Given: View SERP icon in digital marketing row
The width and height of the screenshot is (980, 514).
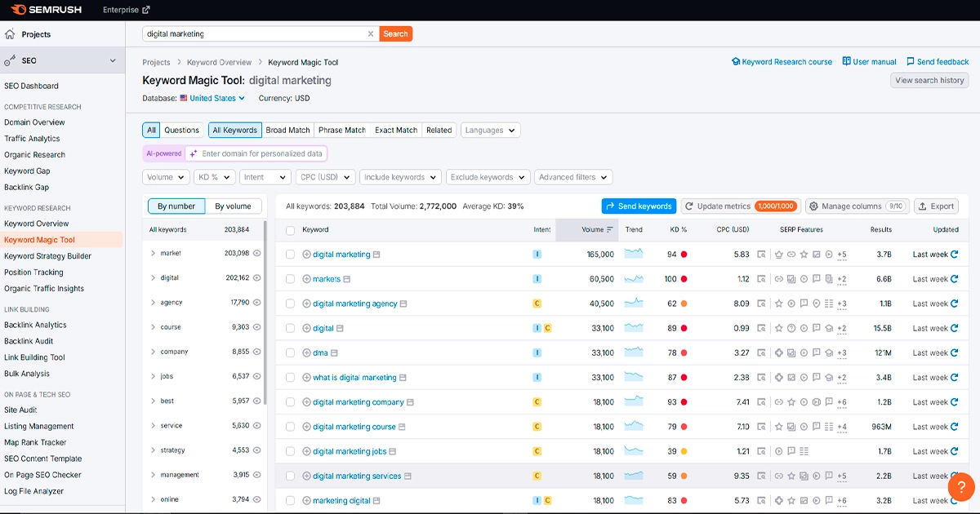Looking at the screenshot, I should click(761, 255).
